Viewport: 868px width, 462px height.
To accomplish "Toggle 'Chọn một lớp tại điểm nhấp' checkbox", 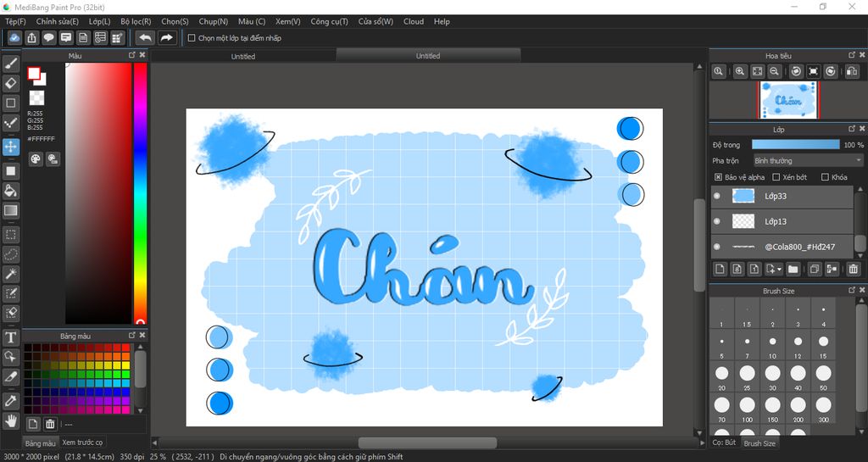I will click(x=192, y=37).
